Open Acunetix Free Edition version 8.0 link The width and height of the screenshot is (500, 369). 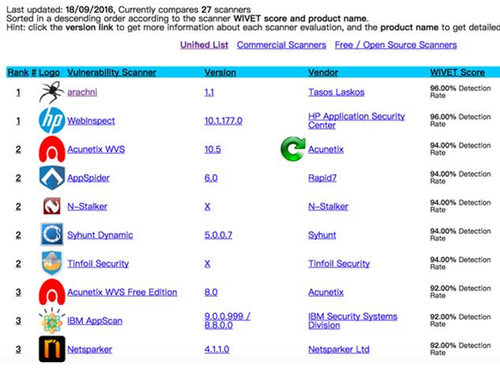[x=211, y=292]
